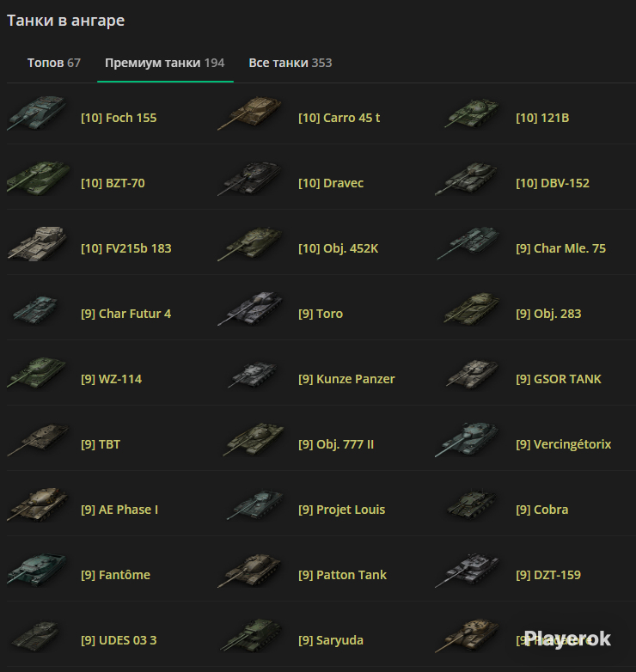Click the Saryuda tank icon
The width and height of the screenshot is (636, 672).
(x=252, y=636)
